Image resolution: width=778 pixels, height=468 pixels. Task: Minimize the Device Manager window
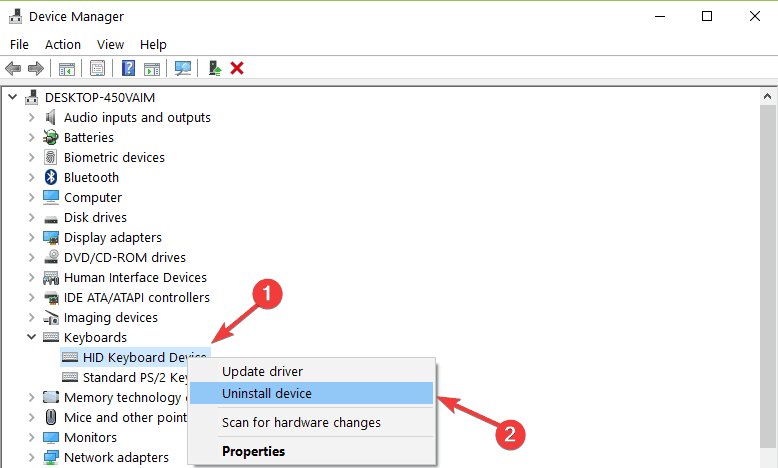(x=660, y=16)
